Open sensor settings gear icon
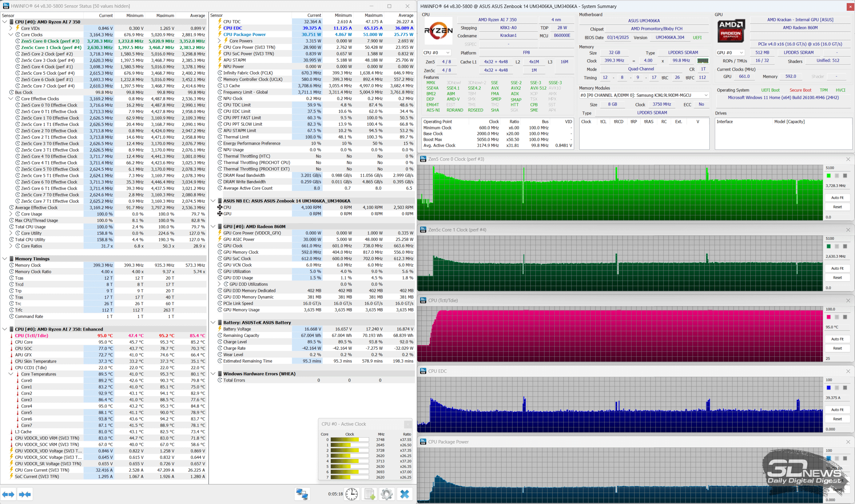855x504 pixels. point(387,494)
